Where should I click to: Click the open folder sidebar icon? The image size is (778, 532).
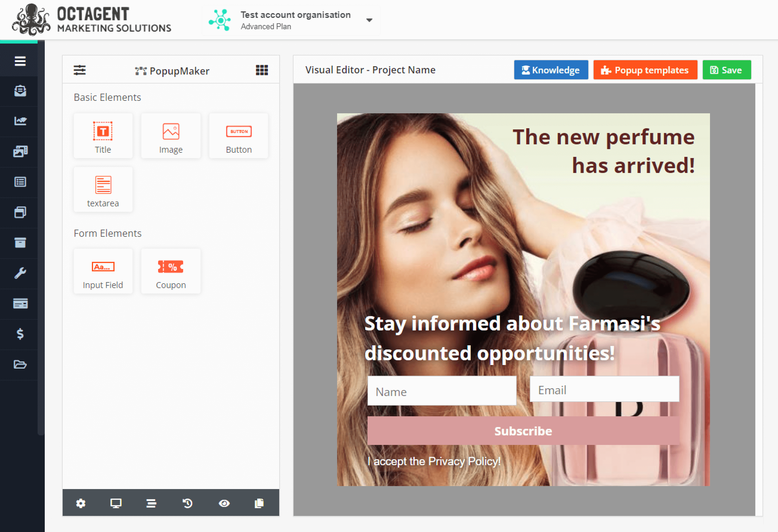20,364
